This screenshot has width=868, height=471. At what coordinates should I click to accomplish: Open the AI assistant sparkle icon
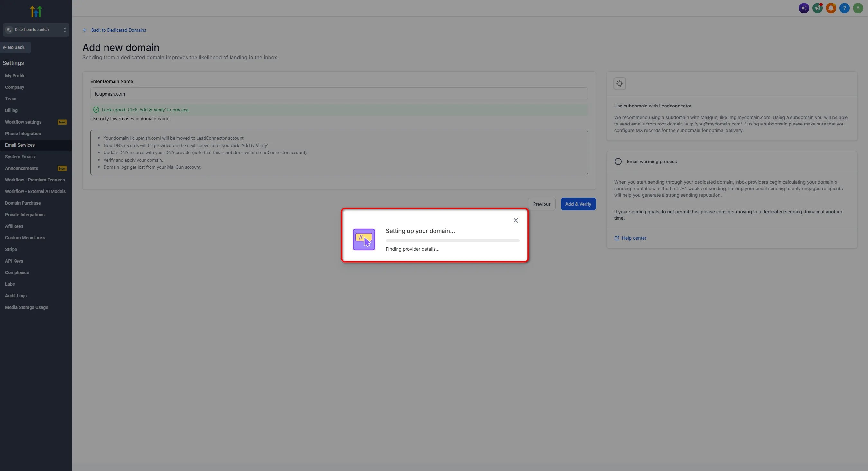[804, 8]
